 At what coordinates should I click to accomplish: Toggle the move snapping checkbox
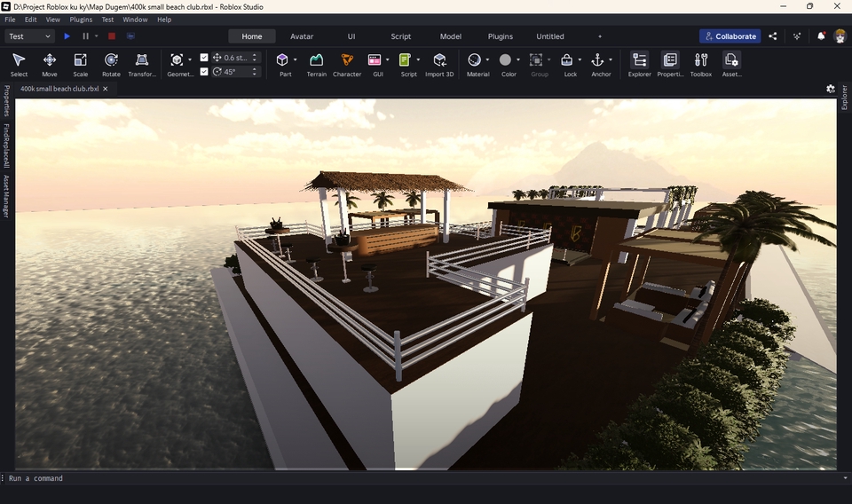204,58
